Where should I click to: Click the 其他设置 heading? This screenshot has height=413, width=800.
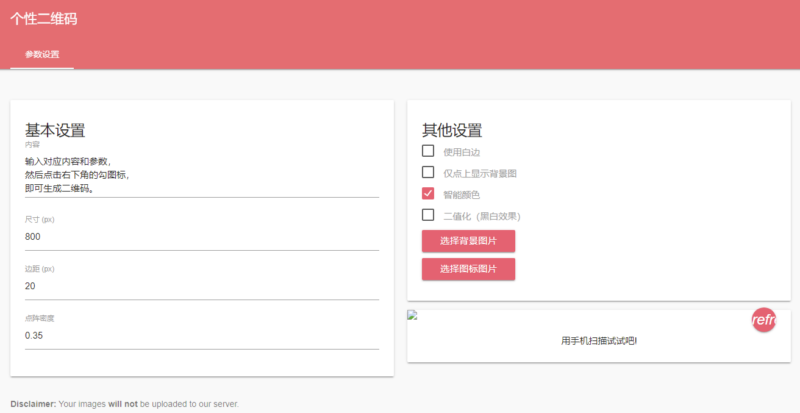452,130
